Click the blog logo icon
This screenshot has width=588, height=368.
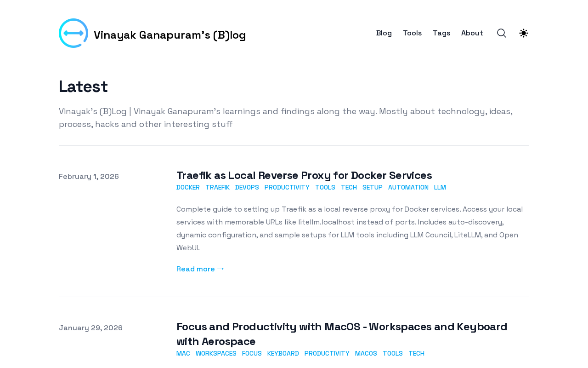coord(73,33)
